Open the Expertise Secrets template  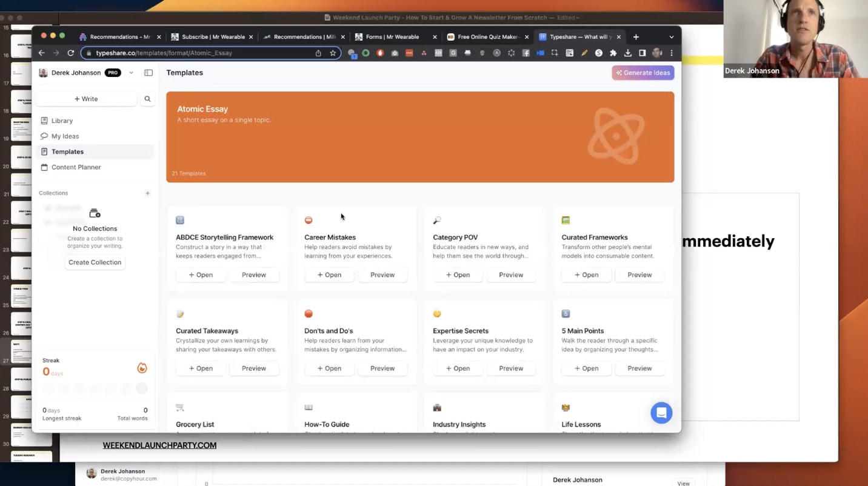pos(458,368)
